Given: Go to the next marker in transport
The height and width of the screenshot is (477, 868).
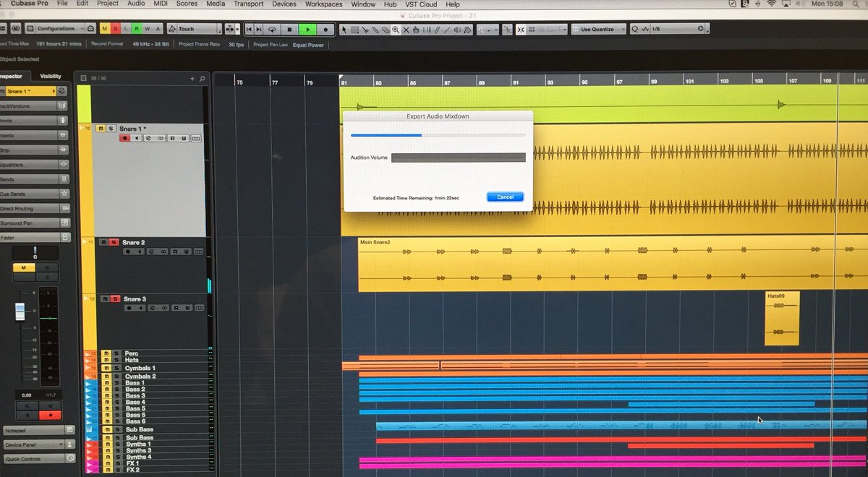Looking at the screenshot, I should [260, 29].
